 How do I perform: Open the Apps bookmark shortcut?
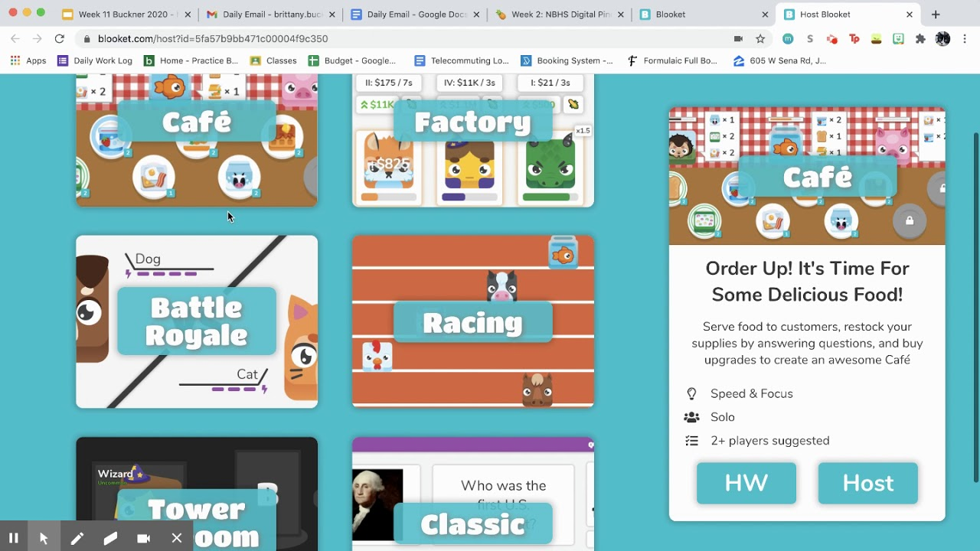[28, 60]
